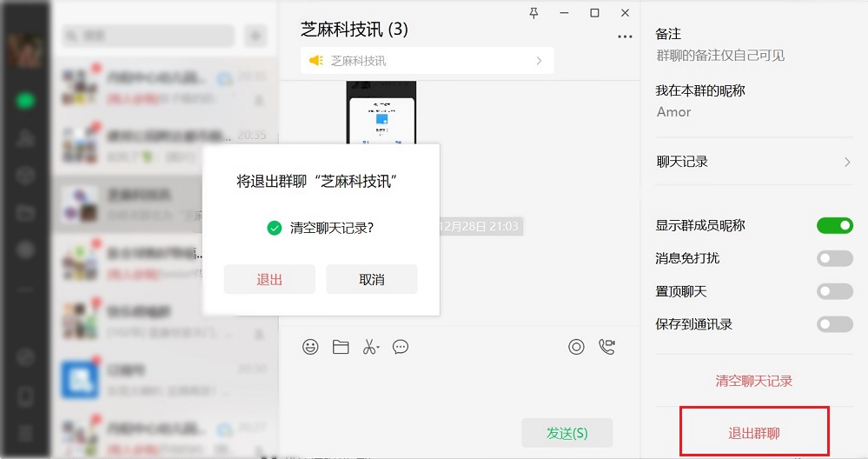Click the 聊天记录 label in side panel

point(682,162)
